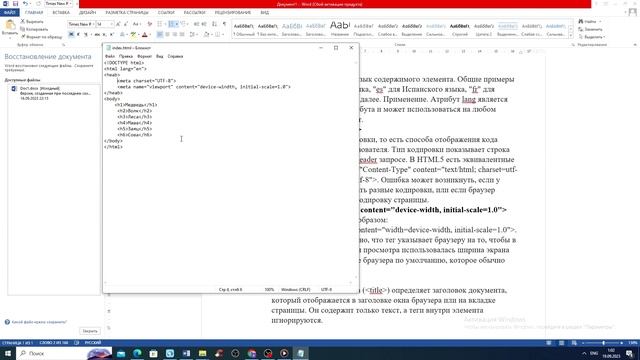Toggle subscript formatting in Word
Image resolution: width=640 pixels, height=360 pixels.
click(104, 35)
